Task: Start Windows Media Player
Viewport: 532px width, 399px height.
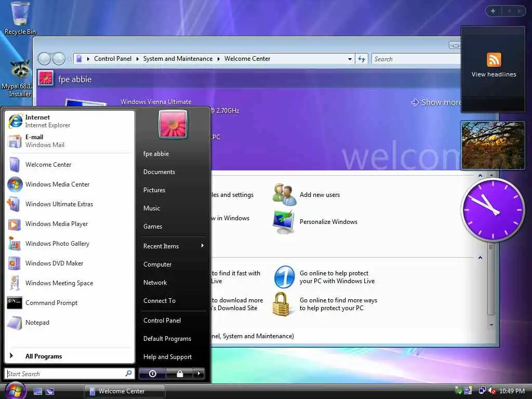Action: tap(70, 223)
